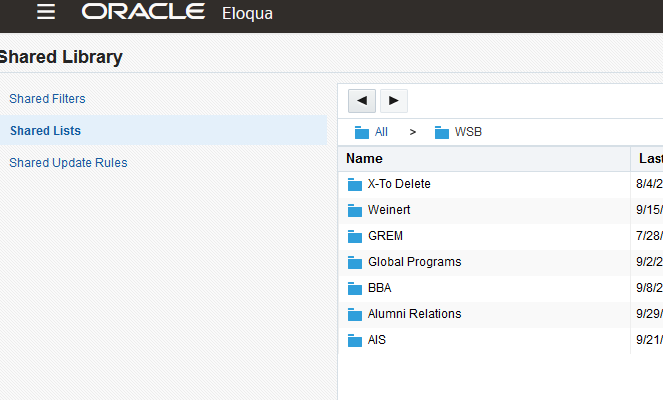Image resolution: width=663 pixels, height=400 pixels.
Task: Open the BBA folder
Action: tap(379, 288)
